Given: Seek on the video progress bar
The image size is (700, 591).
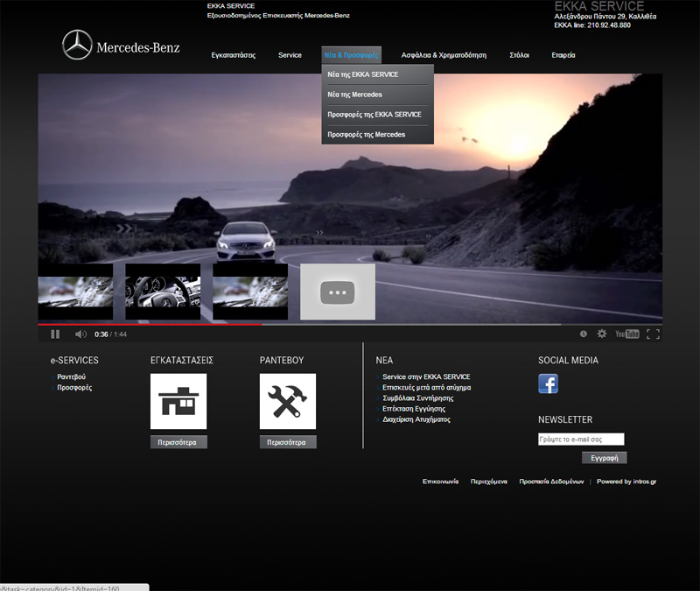Looking at the screenshot, I should coord(350,324).
